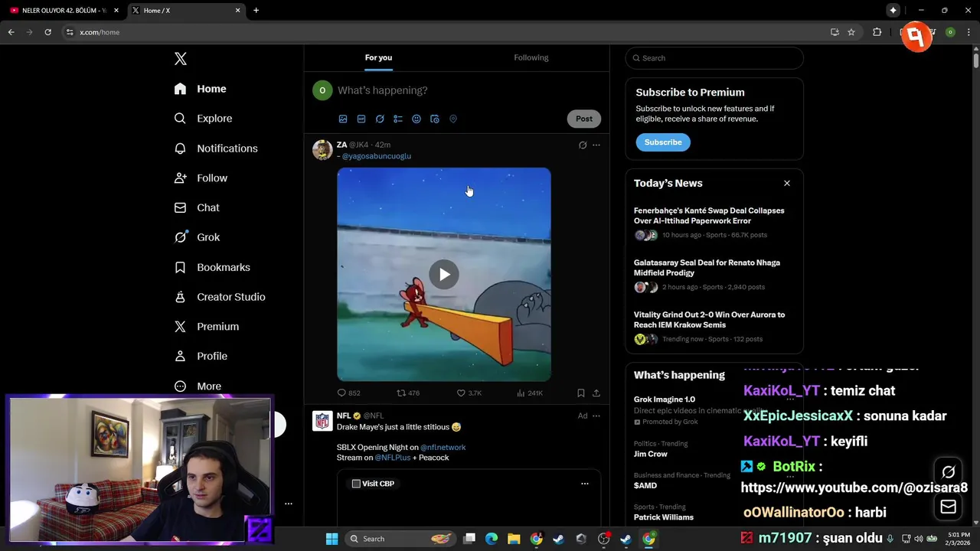The width and height of the screenshot is (980, 551).
Task: Open Notifications in the sidebar
Action: coord(216,148)
